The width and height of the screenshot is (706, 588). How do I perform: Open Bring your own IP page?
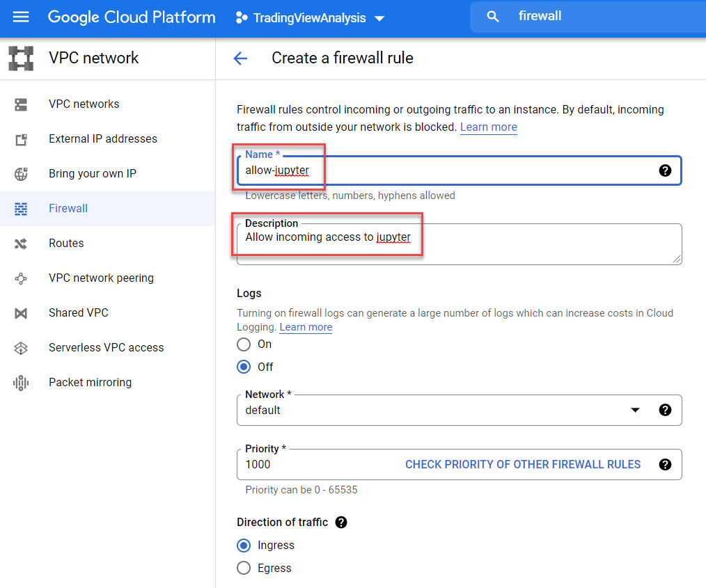pyautogui.click(x=91, y=173)
